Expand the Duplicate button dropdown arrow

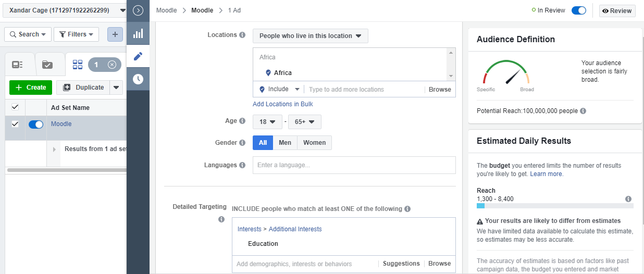[x=116, y=88]
